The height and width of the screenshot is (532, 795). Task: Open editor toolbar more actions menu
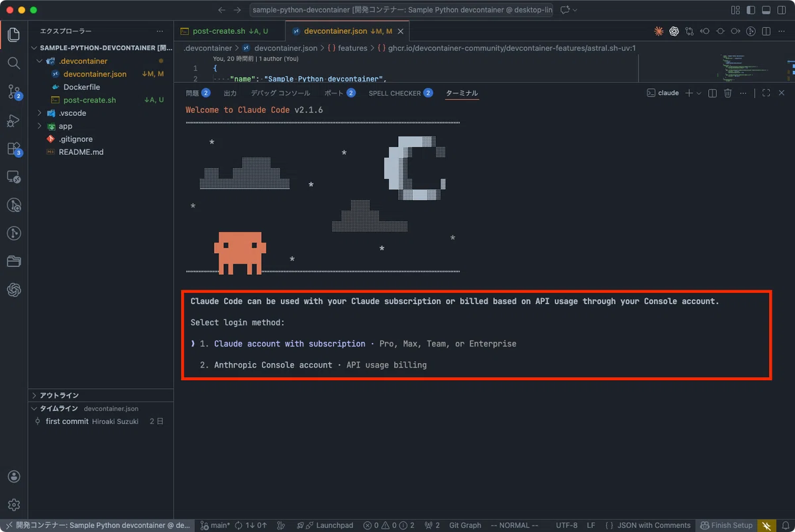782,31
